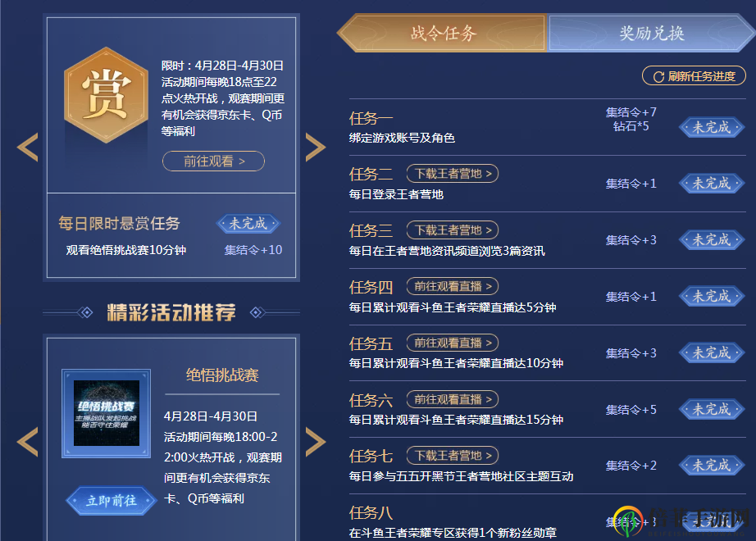Go to next bounty card with right arrow
756x541 pixels.
316,147
